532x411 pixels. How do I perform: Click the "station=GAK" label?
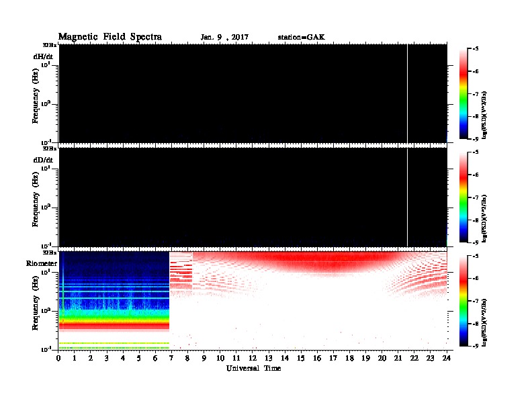pyautogui.click(x=301, y=37)
